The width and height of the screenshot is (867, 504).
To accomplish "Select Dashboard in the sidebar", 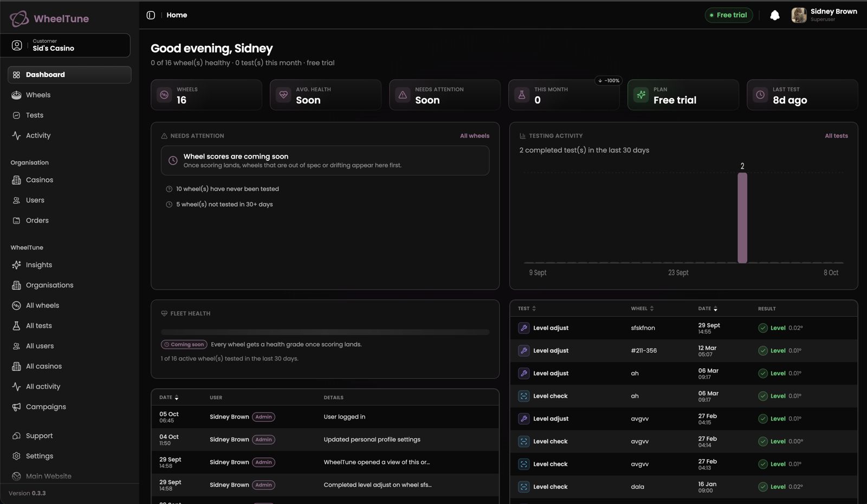I will click(x=69, y=75).
